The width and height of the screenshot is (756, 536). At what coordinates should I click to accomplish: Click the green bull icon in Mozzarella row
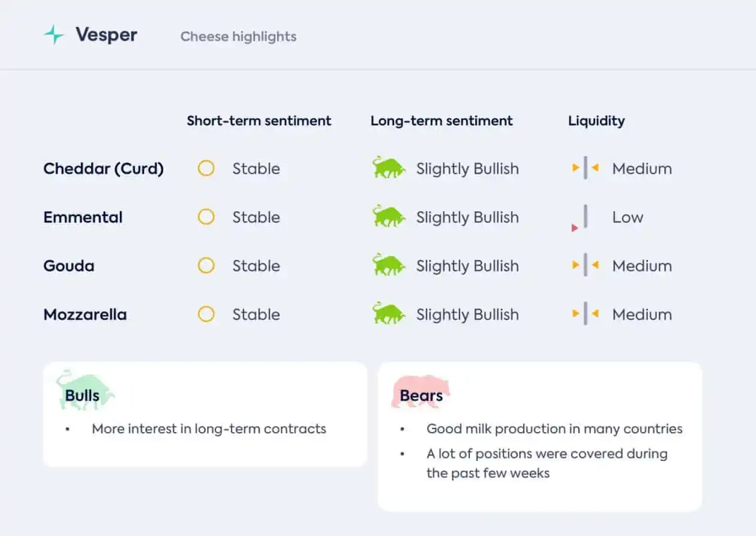click(x=389, y=313)
